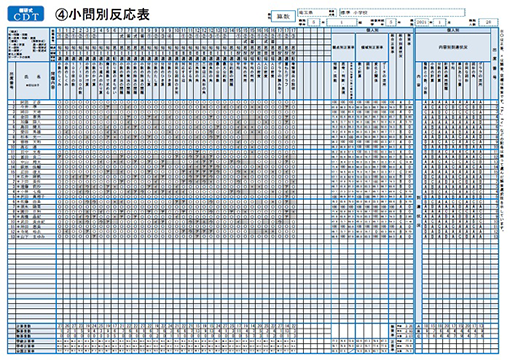Select the 算数 subject box
This screenshot has height=360, width=510.
[283, 16]
